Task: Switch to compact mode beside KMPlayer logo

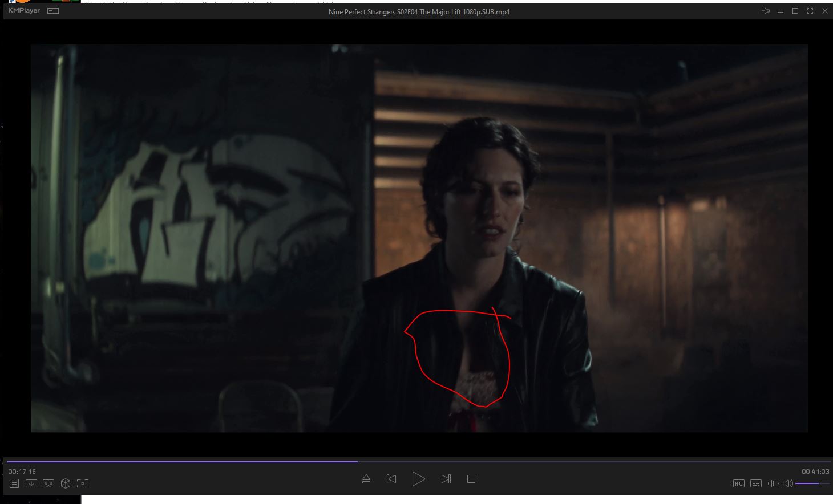Action: (53, 11)
